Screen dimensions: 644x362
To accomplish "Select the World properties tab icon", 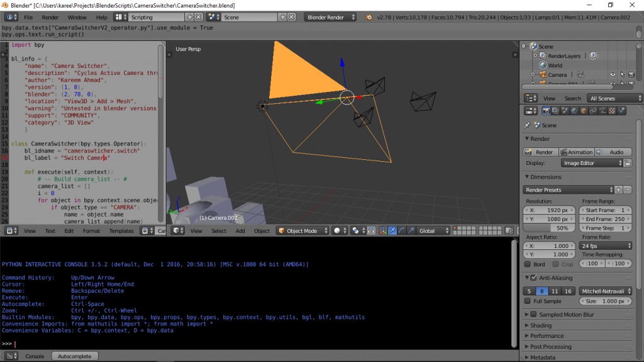I will [574, 111].
